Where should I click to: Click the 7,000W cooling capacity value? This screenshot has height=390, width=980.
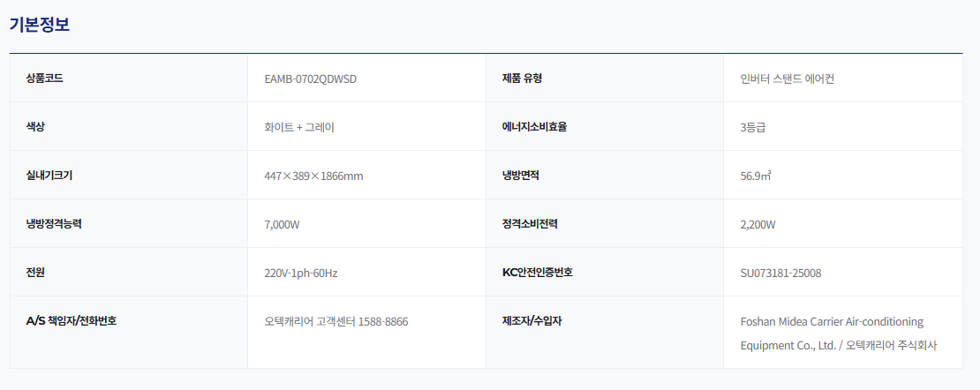point(282,225)
